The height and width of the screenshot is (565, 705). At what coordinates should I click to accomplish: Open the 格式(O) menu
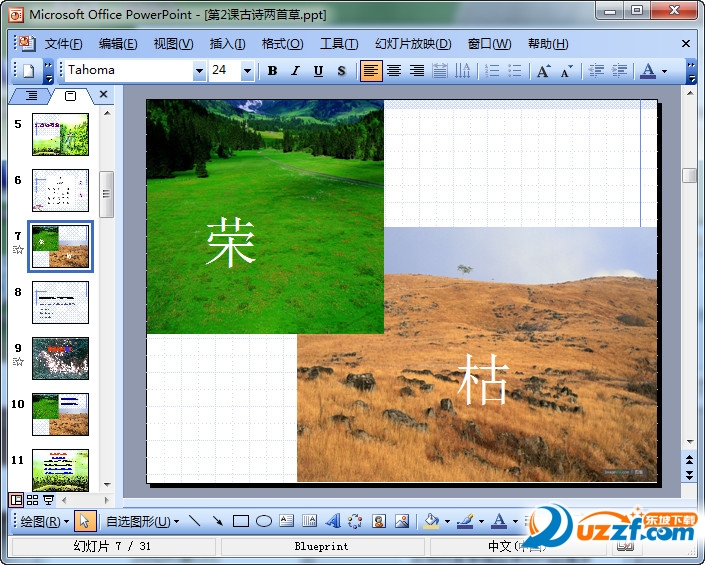click(x=282, y=44)
